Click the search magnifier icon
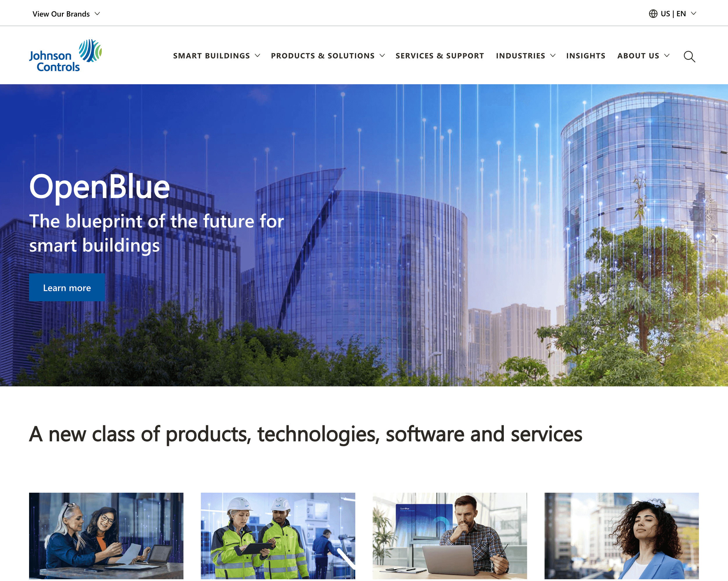728x581 pixels. pyautogui.click(x=689, y=56)
